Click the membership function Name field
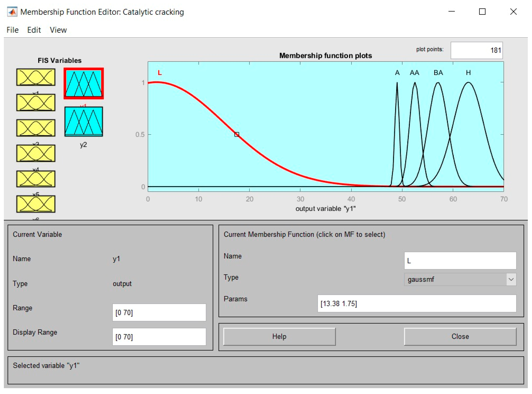Viewport: 532px width, 394px height. click(x=460, y=261)
